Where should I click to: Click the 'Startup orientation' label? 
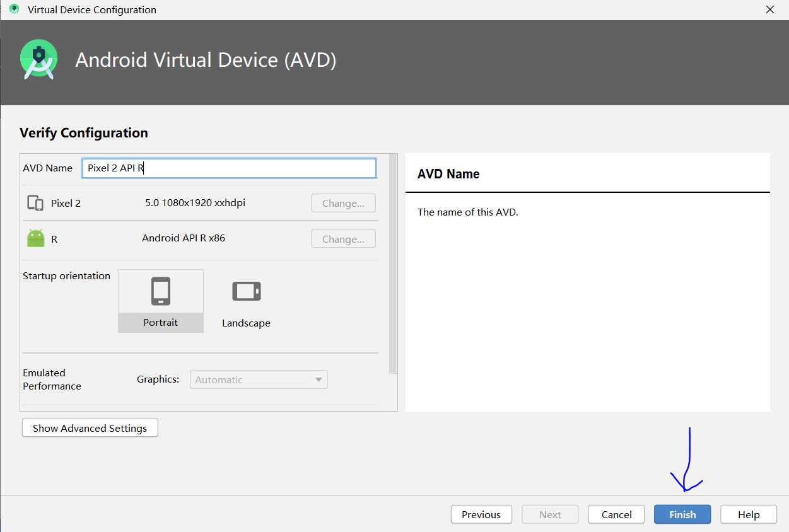66,275
